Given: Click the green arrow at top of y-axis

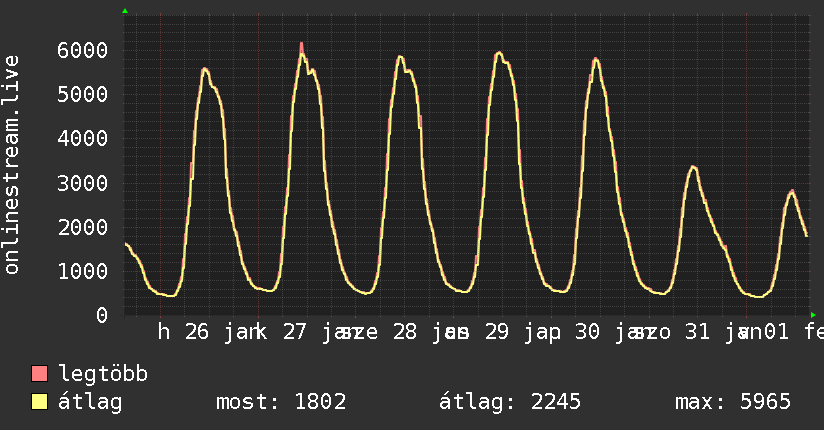Looking at the screenshot, I should click(x=125, y=11).
